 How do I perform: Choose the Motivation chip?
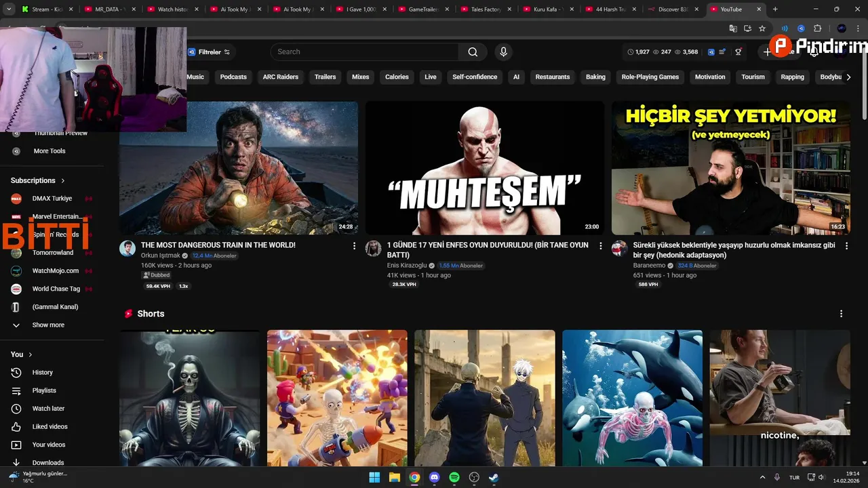(710, 77)
